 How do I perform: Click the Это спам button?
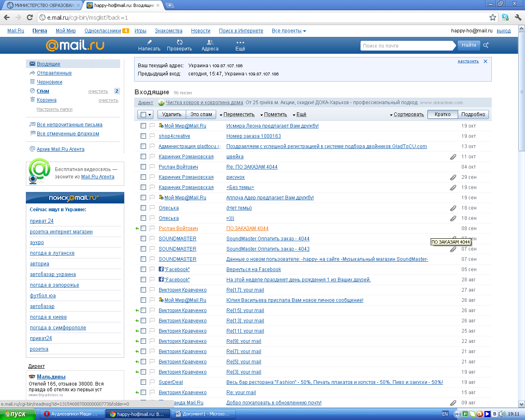(201, 114)
